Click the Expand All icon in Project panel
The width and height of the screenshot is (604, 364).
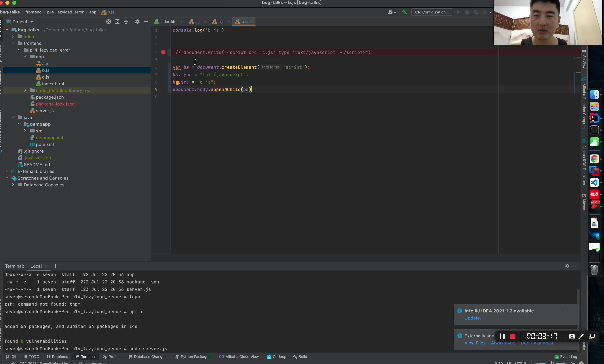(117, 22)
